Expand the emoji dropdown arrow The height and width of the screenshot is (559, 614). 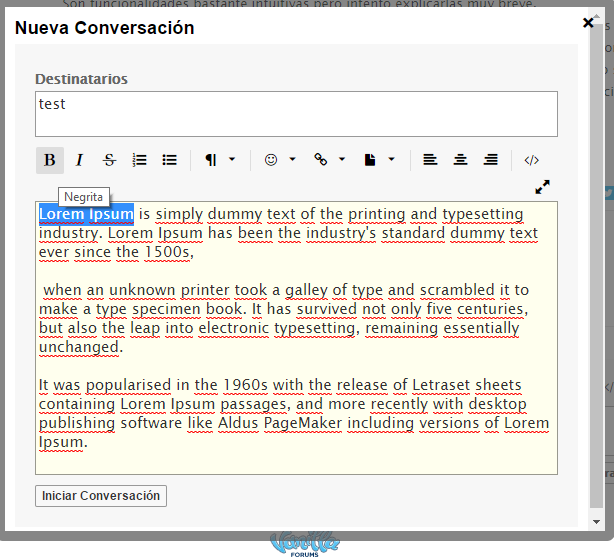(293, 159)
